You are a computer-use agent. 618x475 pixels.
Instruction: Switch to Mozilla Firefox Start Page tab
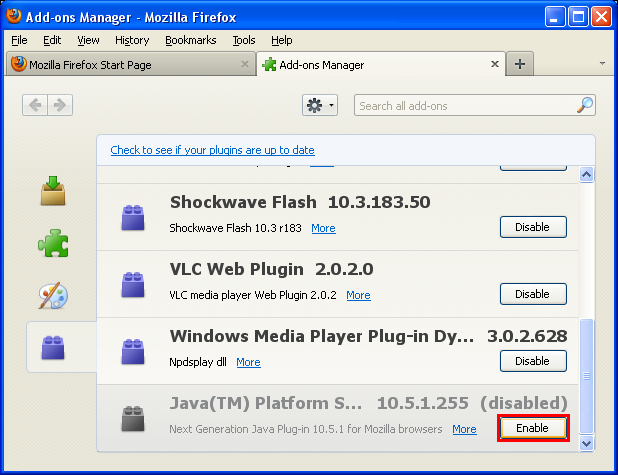pos(130,64)
